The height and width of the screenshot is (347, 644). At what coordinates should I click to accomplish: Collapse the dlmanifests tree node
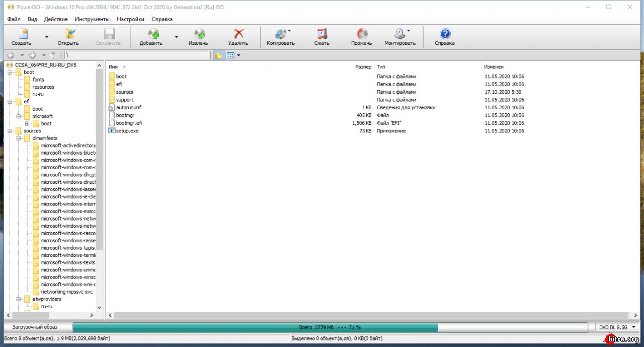coord(19,138)
